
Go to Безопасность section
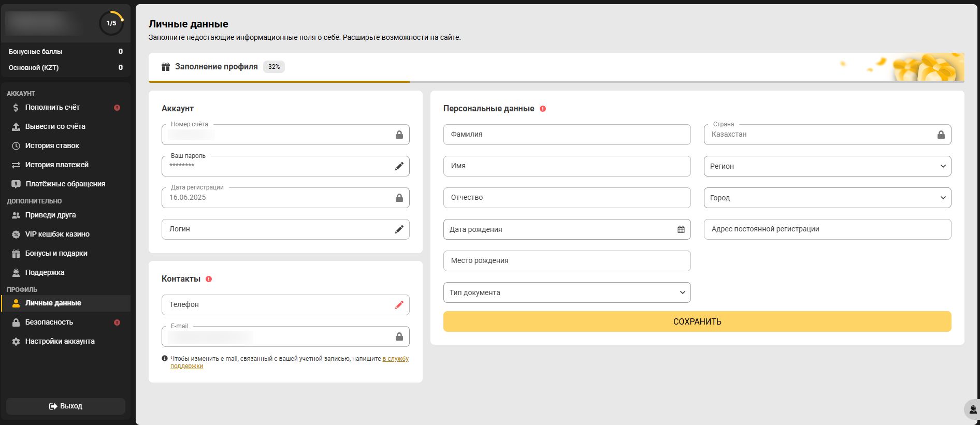(x=49, y=322)
